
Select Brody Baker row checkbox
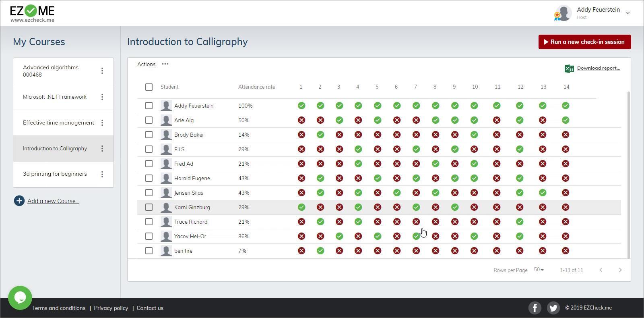[x=149, y=135]
